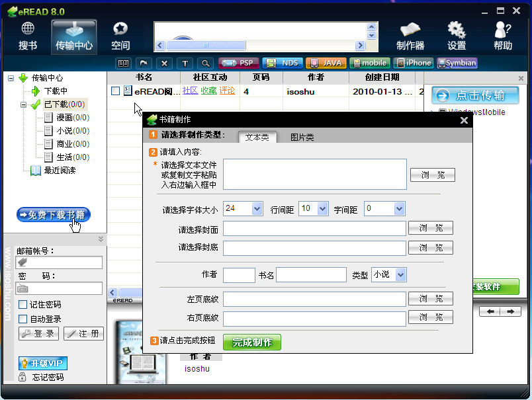Select the PSP device button
Viewport: 532px width, 400px height.
click(238, 63)
